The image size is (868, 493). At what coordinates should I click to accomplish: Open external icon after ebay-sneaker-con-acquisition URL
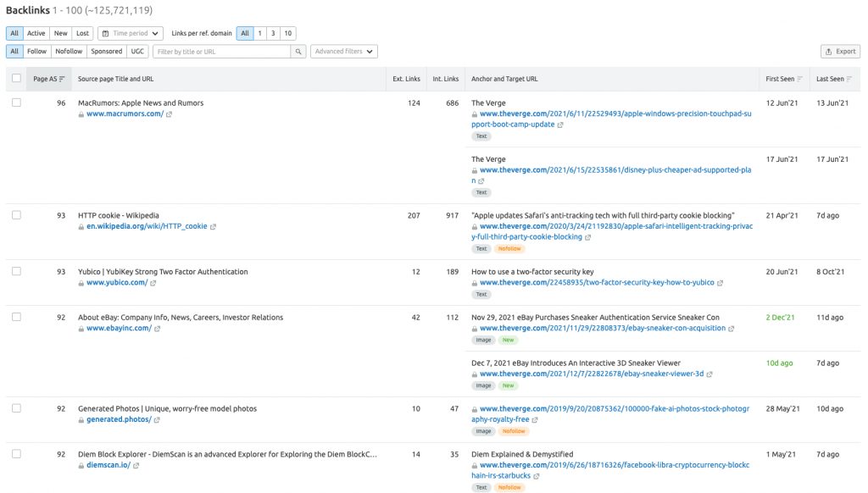click(x=732, y=329)
